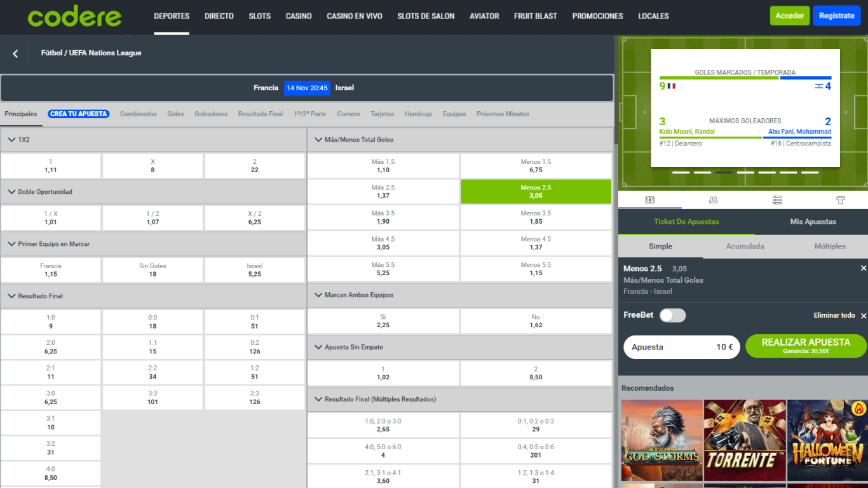Switch to the Acumulada bet type tab
Image resolution: width=868 pixels, height=488 pixels.
coord(745,246)
